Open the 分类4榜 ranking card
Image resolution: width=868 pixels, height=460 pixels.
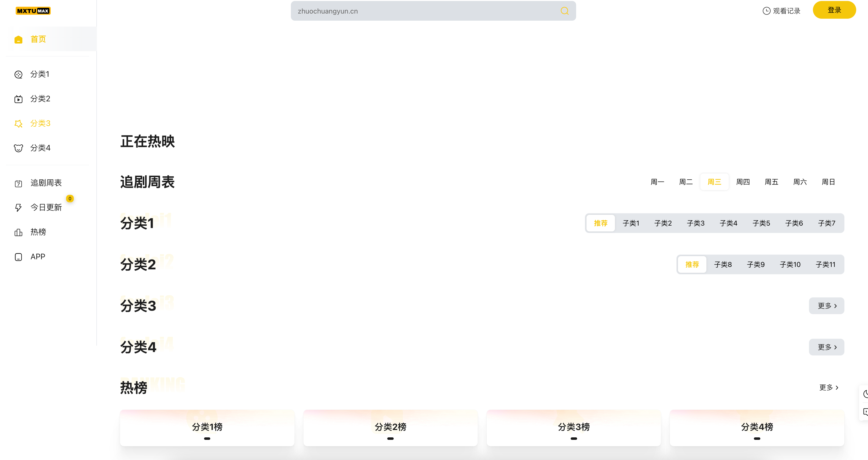(x=757, y=428)
